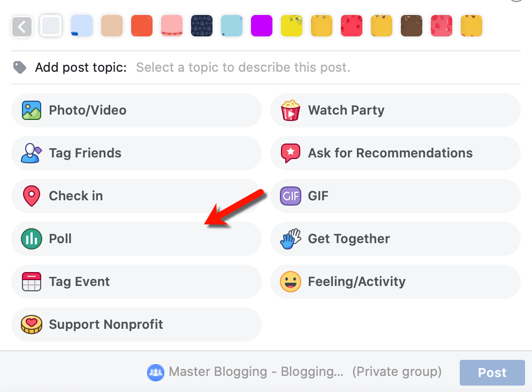
Task: Select the Poll icon
Action: (x=32, y=239)
